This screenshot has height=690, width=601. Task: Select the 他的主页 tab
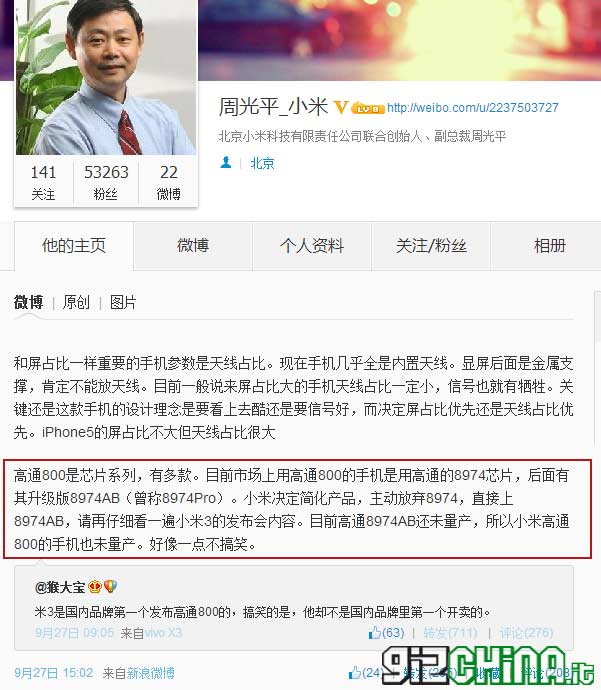pos(74,246)
